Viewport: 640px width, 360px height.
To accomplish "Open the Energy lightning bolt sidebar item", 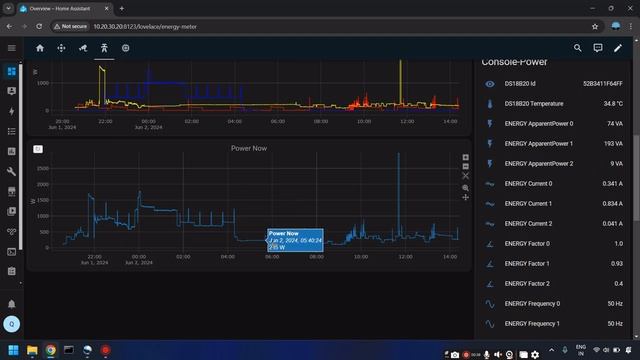I will click(11, 111).
